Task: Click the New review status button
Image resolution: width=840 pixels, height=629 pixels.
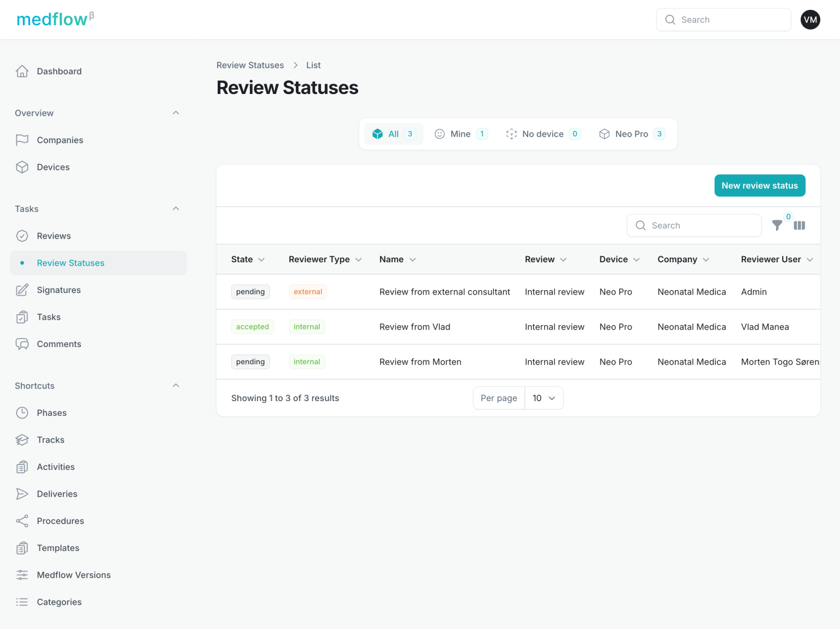Action: point(759,186)
